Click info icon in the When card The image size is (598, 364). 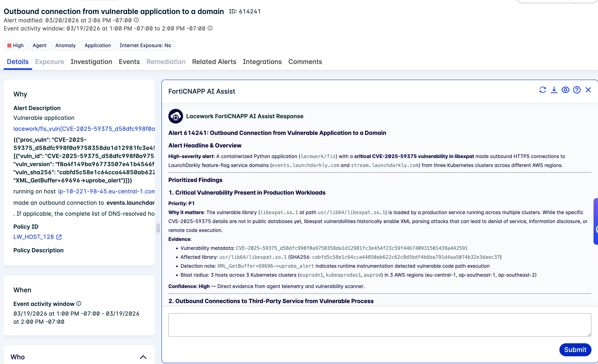pos(79,303)
